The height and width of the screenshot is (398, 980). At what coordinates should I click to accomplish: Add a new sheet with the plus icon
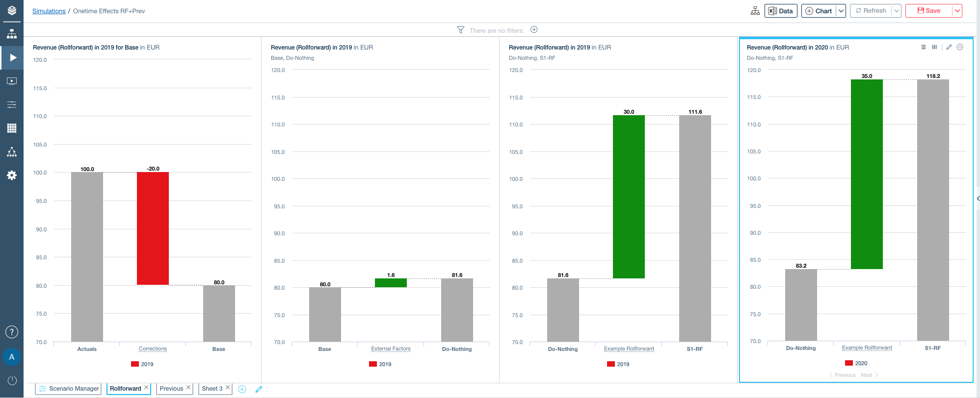pos(242,389)
